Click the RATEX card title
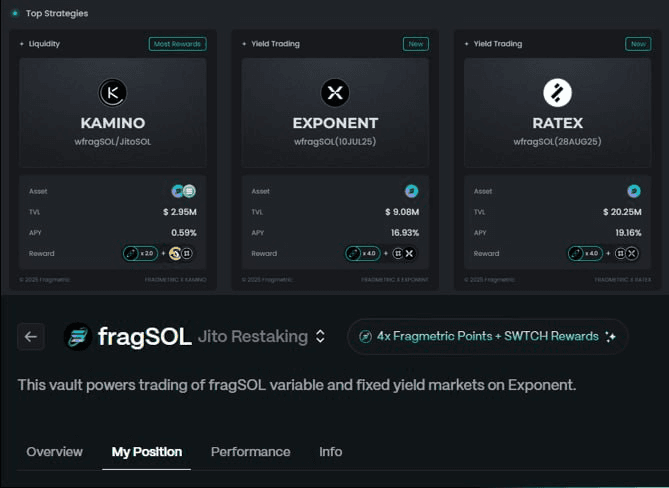 click(x=558, y=123)
